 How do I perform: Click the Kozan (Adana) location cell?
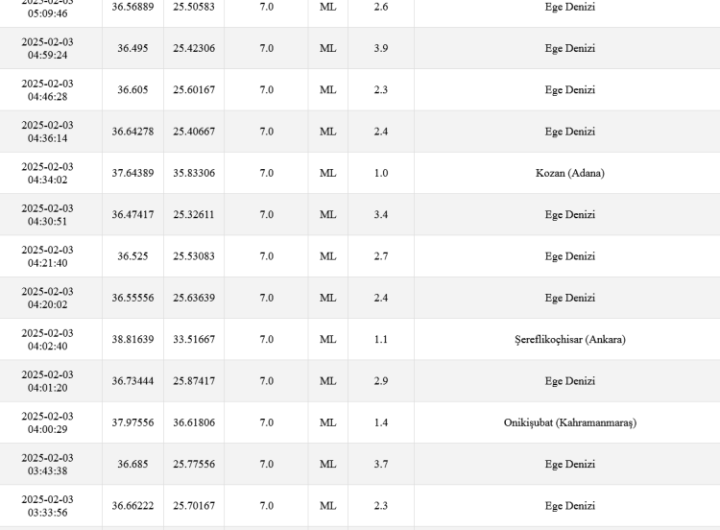click(x=569, y=173)
